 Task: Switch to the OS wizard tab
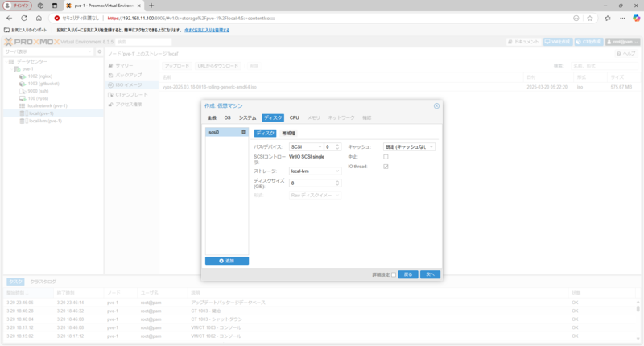coord(227,117)
